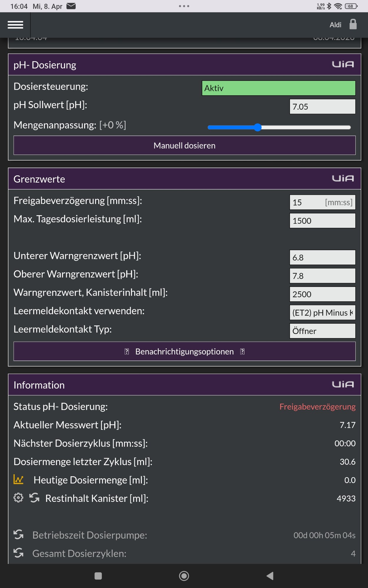The width and height of the screenshot is (368, 588).
Task: Collapse the pH- Dosierung section header
Action: 185,65
